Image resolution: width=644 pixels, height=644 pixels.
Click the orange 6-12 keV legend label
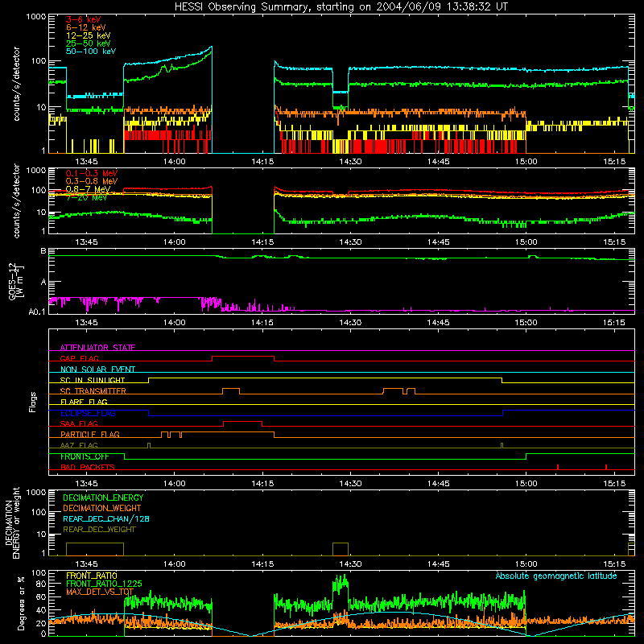(x=86, y=27)
